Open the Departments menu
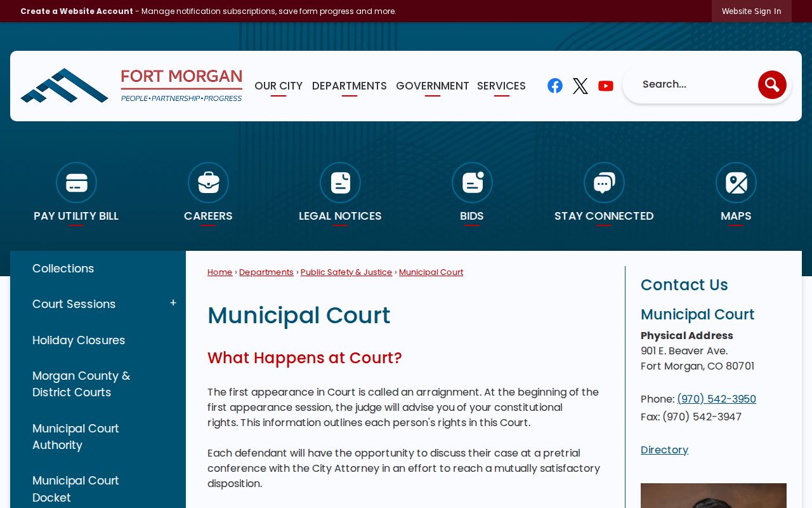The width and height of the screenshot is (812, 508). [350, 86]
